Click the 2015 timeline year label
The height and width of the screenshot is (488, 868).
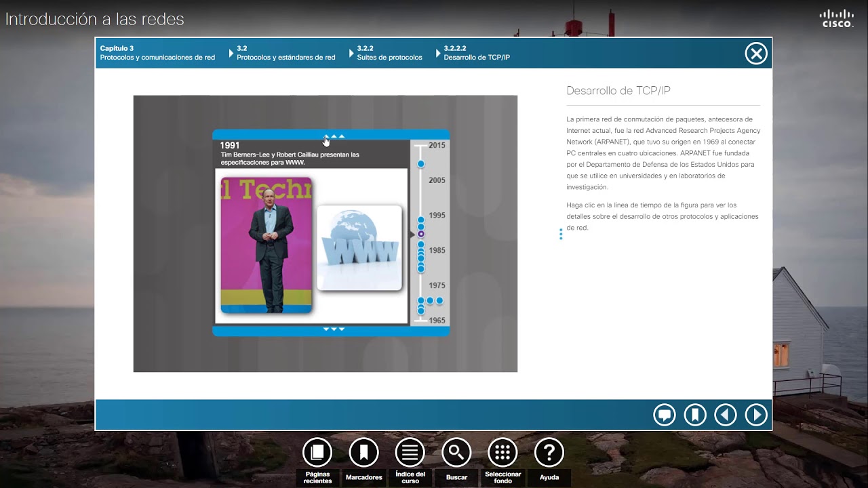[437, 145]
